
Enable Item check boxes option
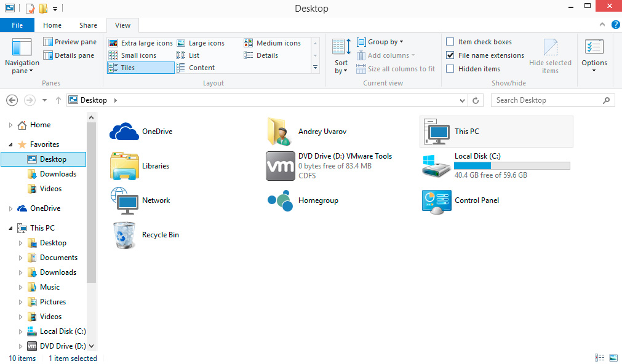450,42
